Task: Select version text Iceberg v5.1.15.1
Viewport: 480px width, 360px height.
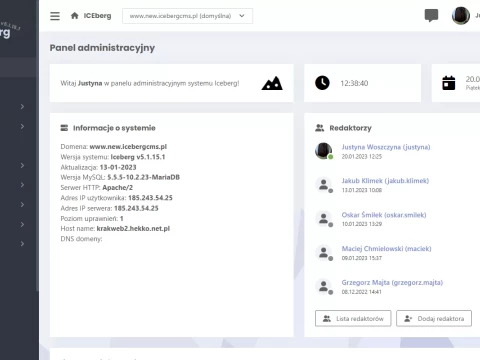Action: pos(138,157)
